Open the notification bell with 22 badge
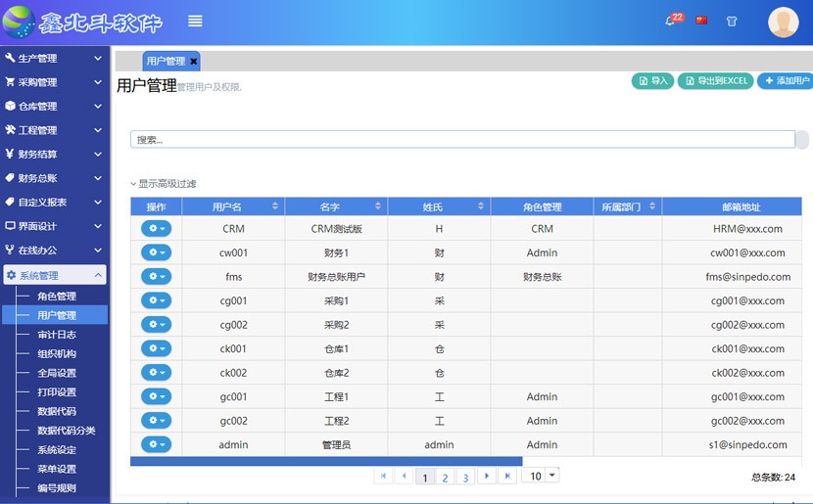 tap(671, 21)
